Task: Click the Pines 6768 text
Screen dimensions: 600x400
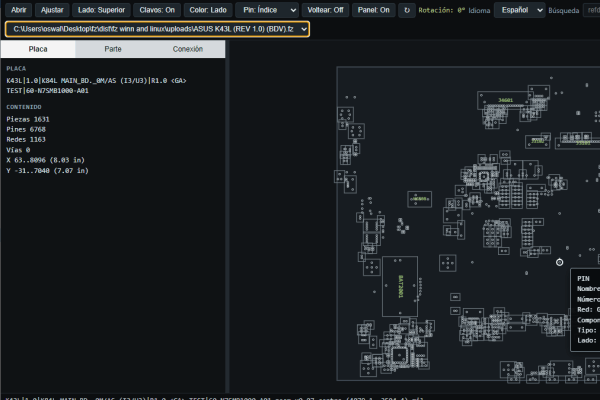Action: (x=26, y=129)
